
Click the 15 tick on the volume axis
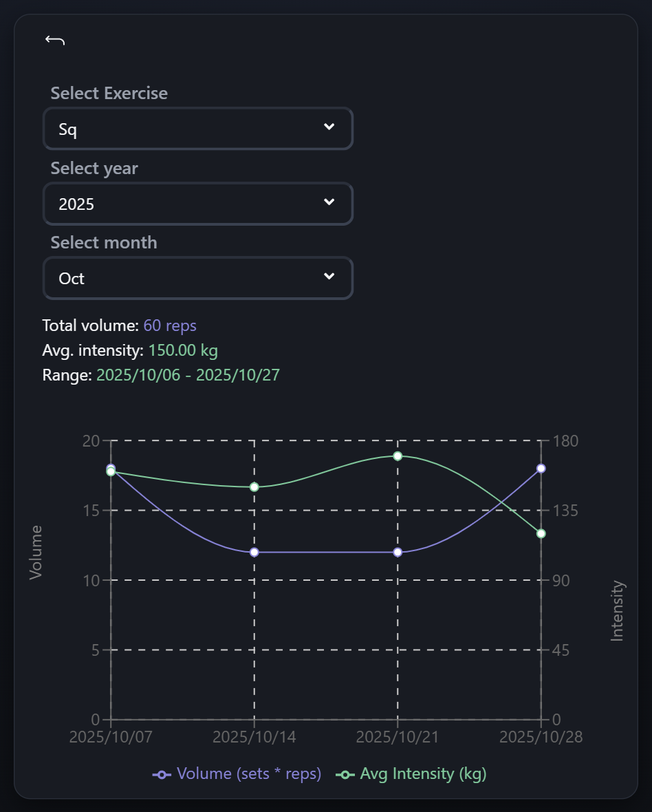(x=91, y=511)
